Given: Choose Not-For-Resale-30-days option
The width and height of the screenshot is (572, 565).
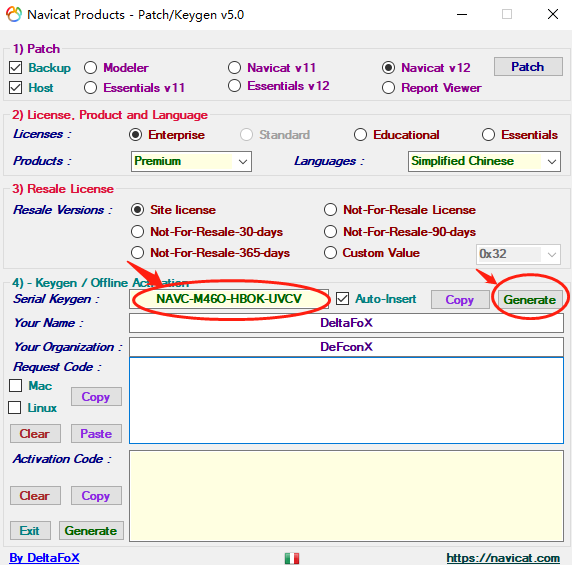Looking at the screenshot, I should (x=138, y=232).
